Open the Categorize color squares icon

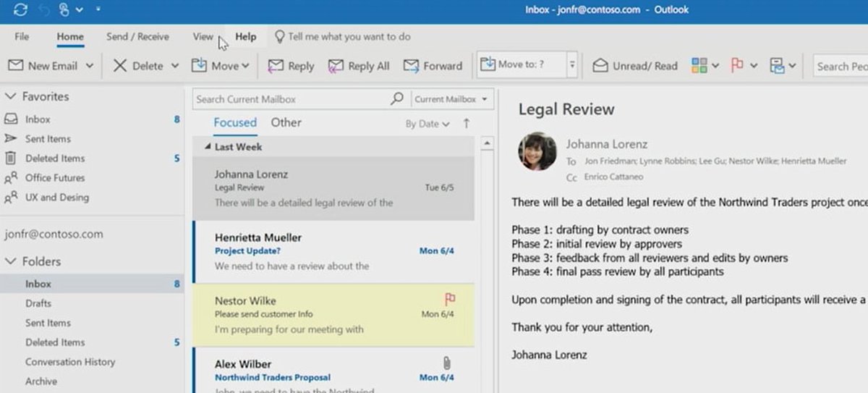coord(699,66)
